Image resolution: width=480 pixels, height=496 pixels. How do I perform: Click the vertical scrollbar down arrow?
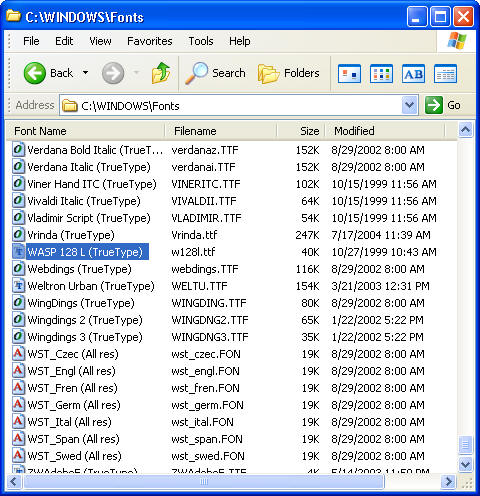click(465, 464)
